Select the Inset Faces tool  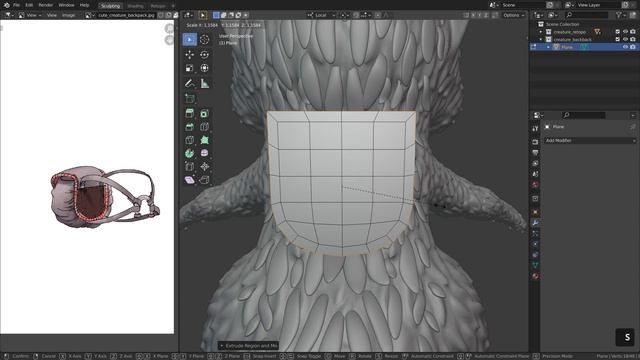click(x=204, y=113)
